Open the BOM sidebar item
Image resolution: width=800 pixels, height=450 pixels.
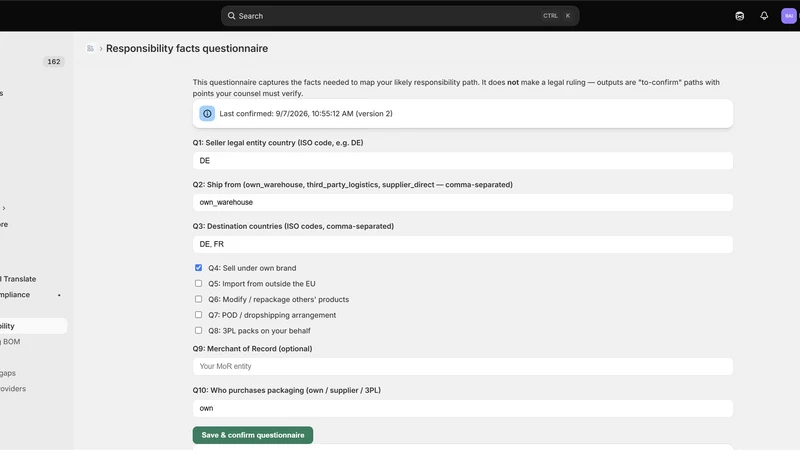(11, 342)
